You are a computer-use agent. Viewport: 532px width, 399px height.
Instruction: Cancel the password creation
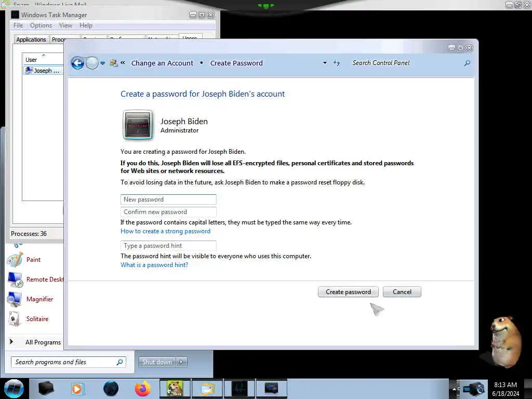402,292
